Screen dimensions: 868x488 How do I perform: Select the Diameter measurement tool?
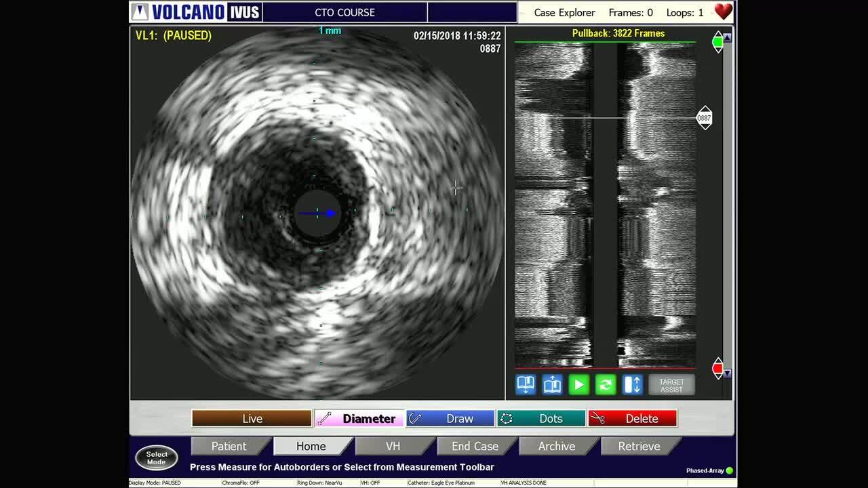(x=359, y=418)
